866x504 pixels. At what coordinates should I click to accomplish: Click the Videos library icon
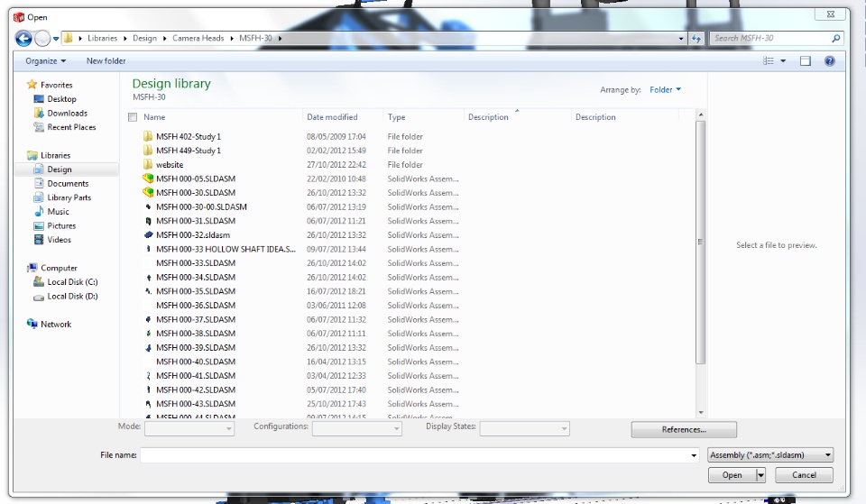[39, 240]
